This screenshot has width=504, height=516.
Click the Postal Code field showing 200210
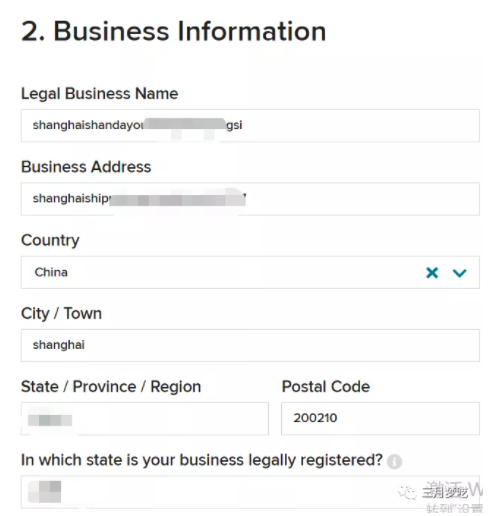pos(380,419)
